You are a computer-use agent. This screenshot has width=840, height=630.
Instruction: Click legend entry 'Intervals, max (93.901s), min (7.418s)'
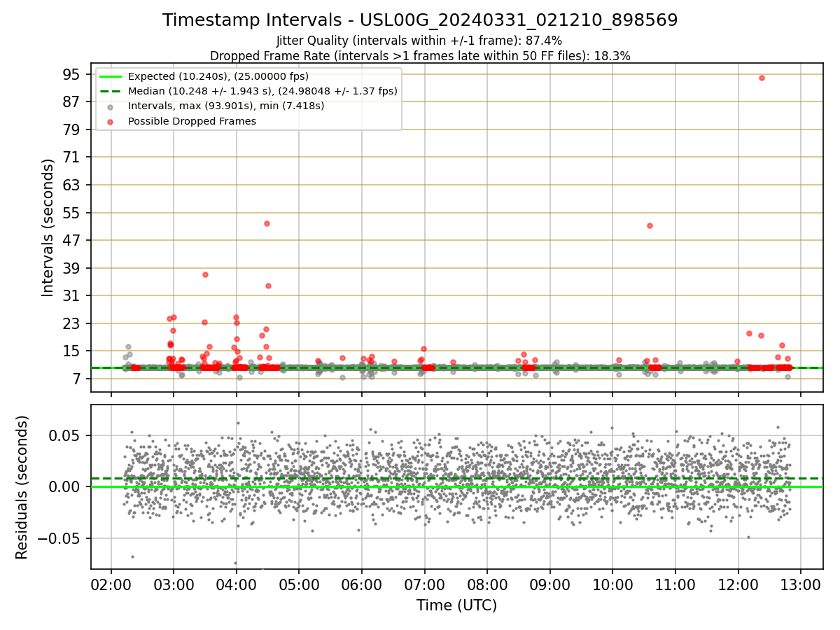[226, 106]
